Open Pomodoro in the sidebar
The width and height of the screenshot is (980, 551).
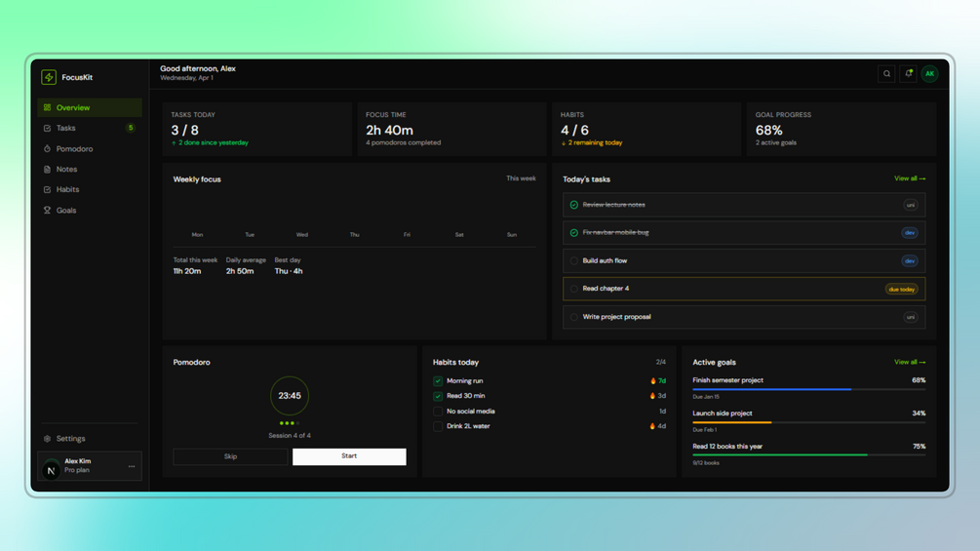coord(90,148)
